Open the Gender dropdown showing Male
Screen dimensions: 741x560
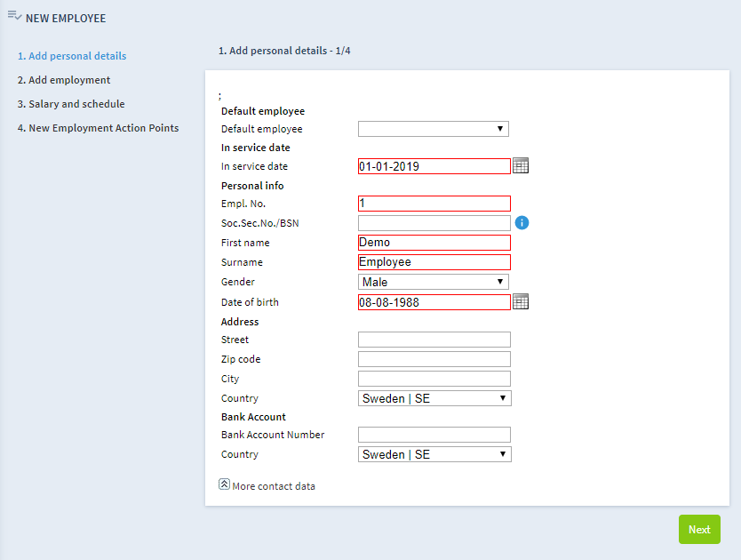pyautogui.click(x=434, y=282)
